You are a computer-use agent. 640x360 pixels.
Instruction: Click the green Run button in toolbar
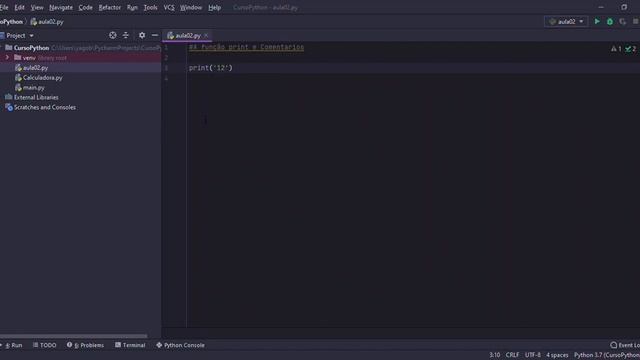tap(597, 22)
